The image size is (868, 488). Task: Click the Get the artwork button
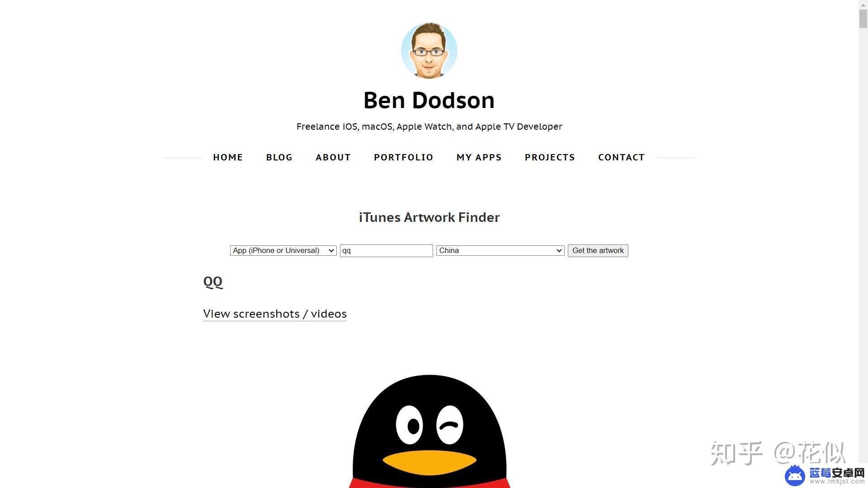(x=597, y=250)
